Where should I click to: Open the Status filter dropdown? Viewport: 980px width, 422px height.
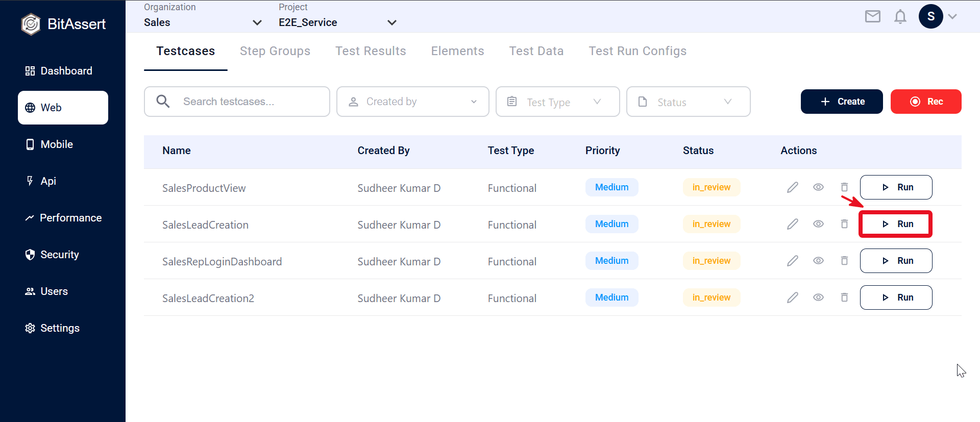[689, 102]
